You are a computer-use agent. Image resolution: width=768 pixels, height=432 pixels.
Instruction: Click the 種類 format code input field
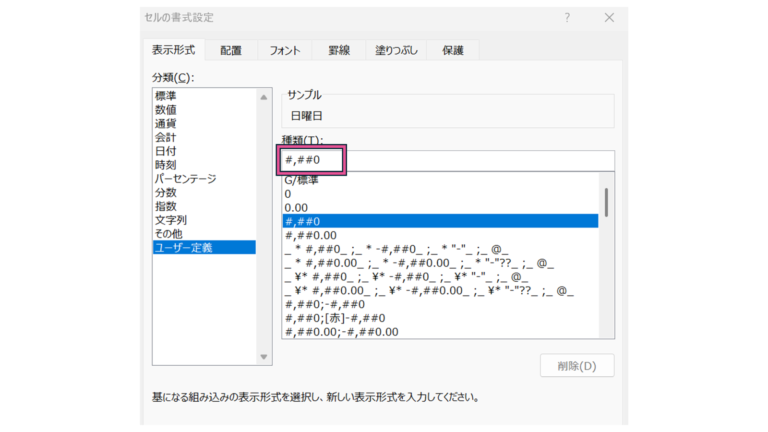click(448, 160)
